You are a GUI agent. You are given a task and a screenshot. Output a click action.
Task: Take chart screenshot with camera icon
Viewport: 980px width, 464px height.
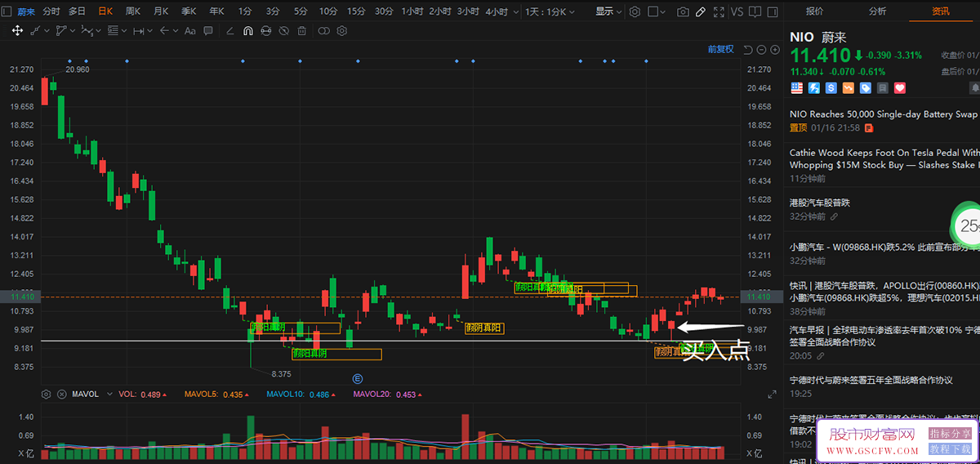[x=682, y=11]
